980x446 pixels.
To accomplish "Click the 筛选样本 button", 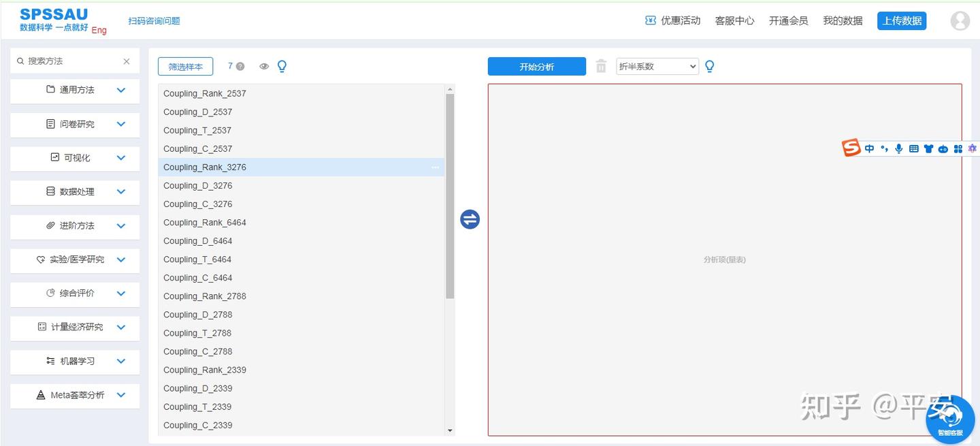I will point(185,67).
